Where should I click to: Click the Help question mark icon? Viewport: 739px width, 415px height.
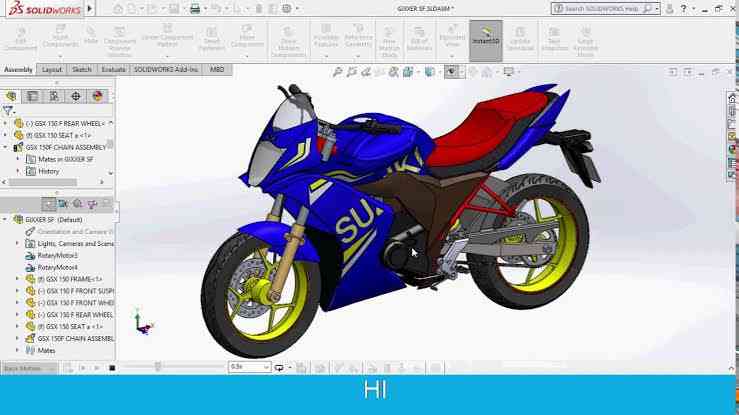coord(683,8)
